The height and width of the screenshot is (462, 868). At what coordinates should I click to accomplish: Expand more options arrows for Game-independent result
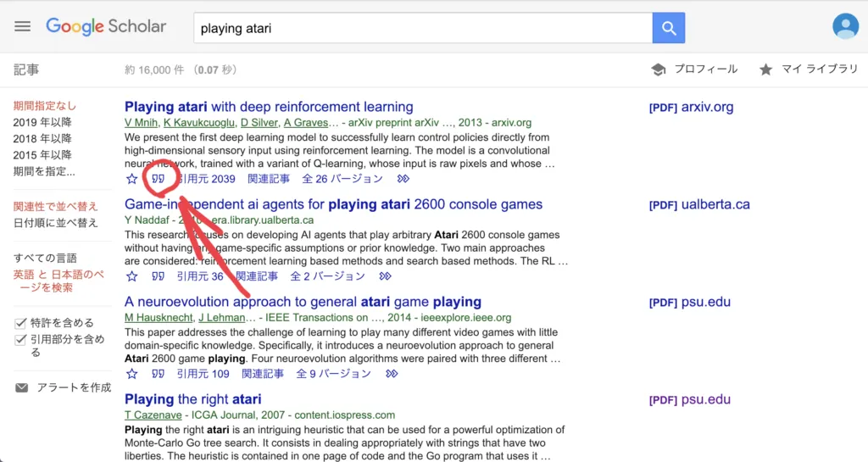click(x=386, y=276)
